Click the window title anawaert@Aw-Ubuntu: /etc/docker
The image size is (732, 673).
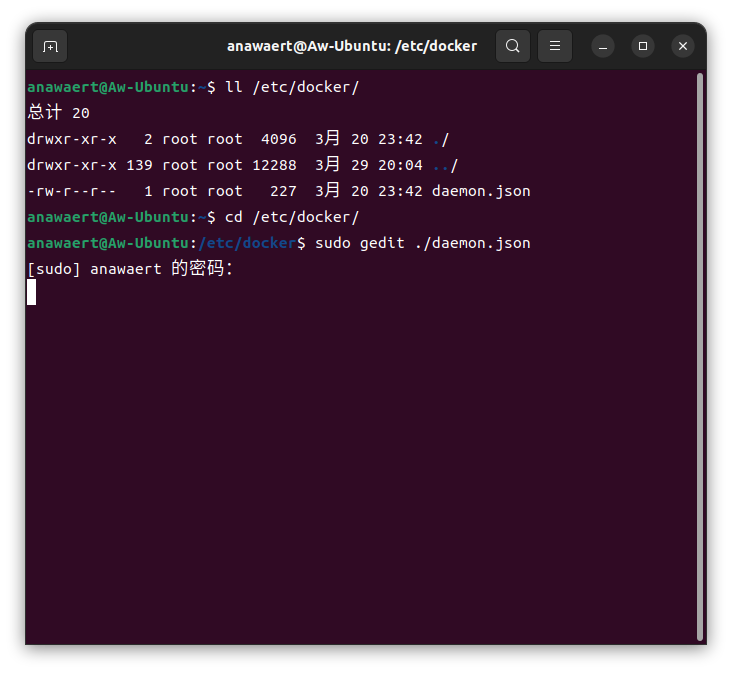(352, 46)
